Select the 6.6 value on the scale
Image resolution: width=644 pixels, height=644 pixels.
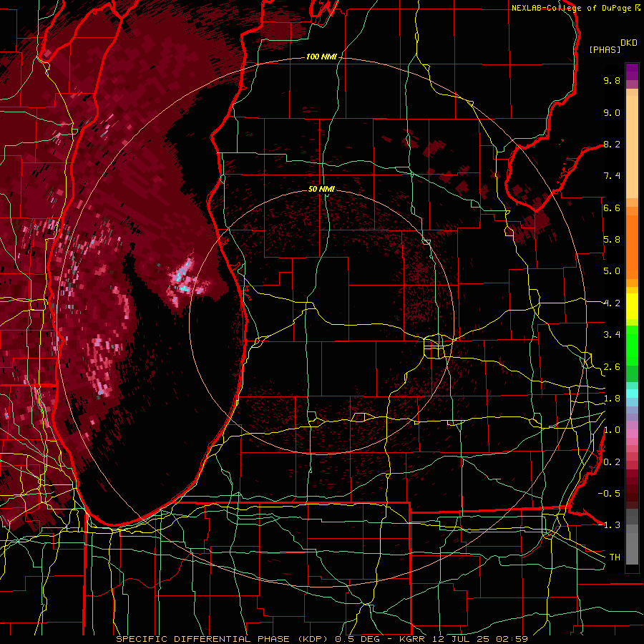pyautogui.click(x=612, y=208)
